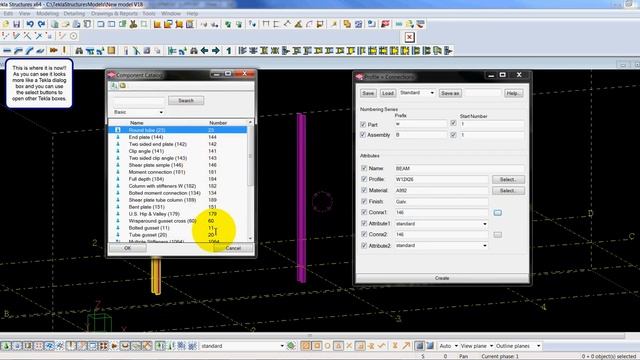This screenshot has width=640, height=360.
Task: Click the yellow square icon after the binoculars group
Action: click(x=111, y=51)
